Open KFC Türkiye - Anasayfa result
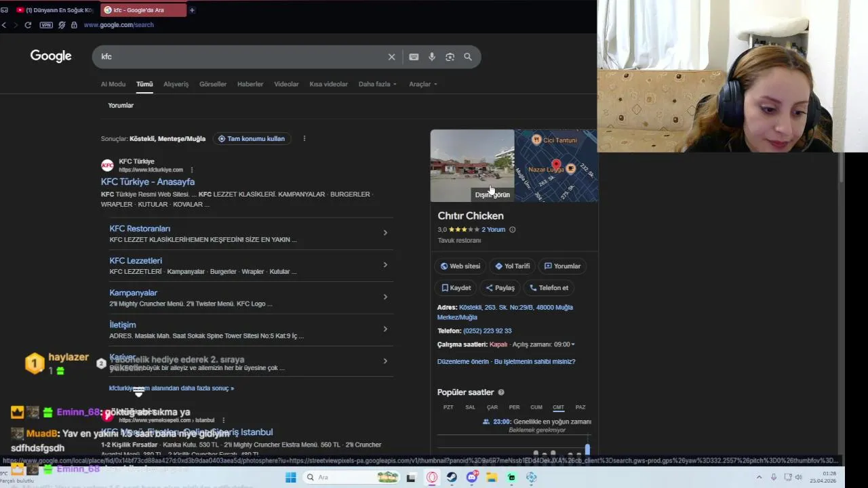The height and width of the screenshot is (488, 868). (x=148, y=182)
